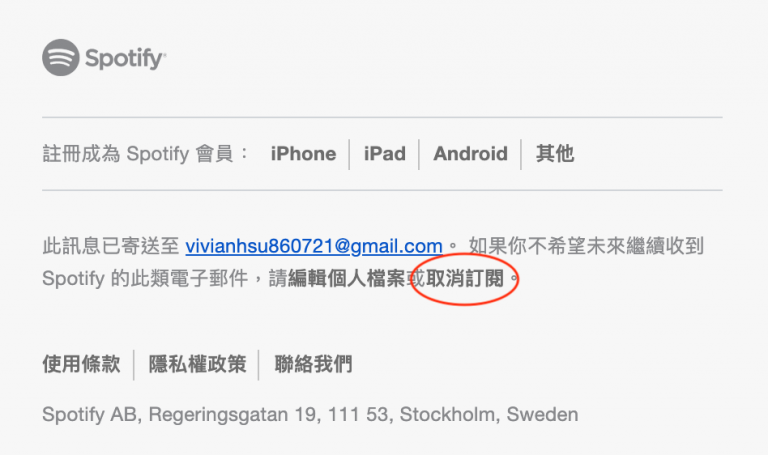Click the red-circled 取消訂閱 unsubscribe link
The image size is (768, 455).
(x=465, y=279)
